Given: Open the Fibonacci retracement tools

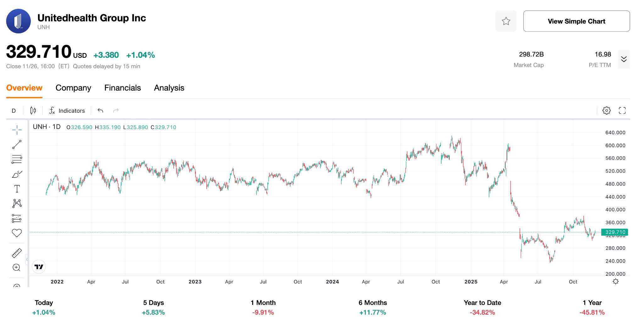Looking at the screenshot, I should pos(17,159).
